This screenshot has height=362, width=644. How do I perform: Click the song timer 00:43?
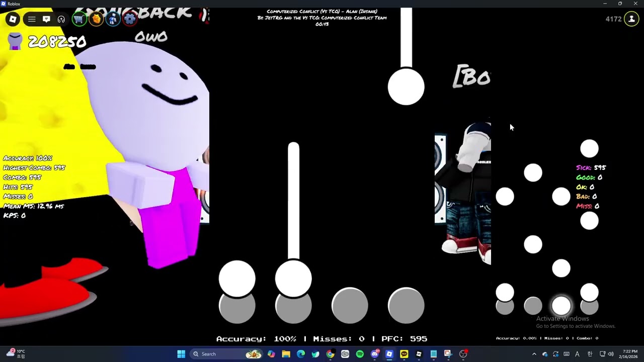point(322,24)
